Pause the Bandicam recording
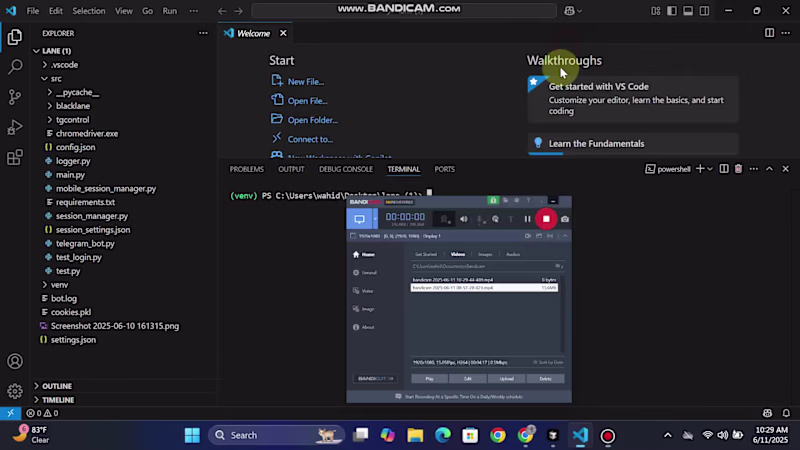Viewport: 800px width, 450px height. coord(528,219)
